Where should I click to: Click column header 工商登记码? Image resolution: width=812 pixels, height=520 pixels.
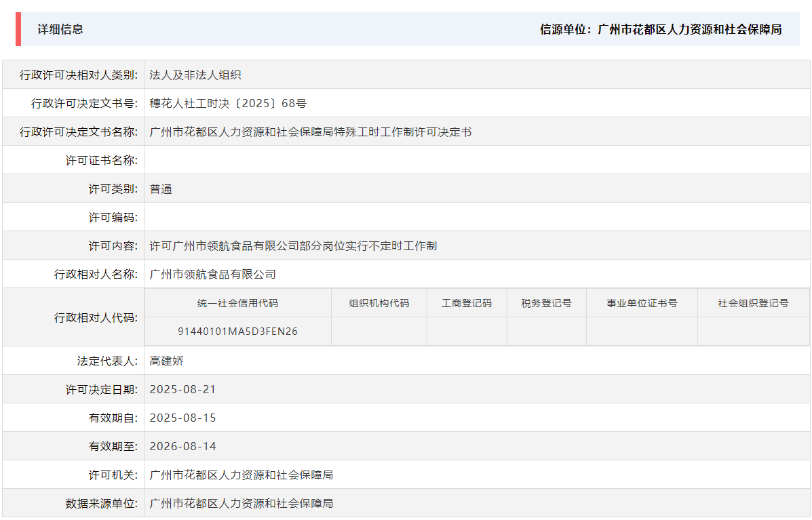coord(465,302)
